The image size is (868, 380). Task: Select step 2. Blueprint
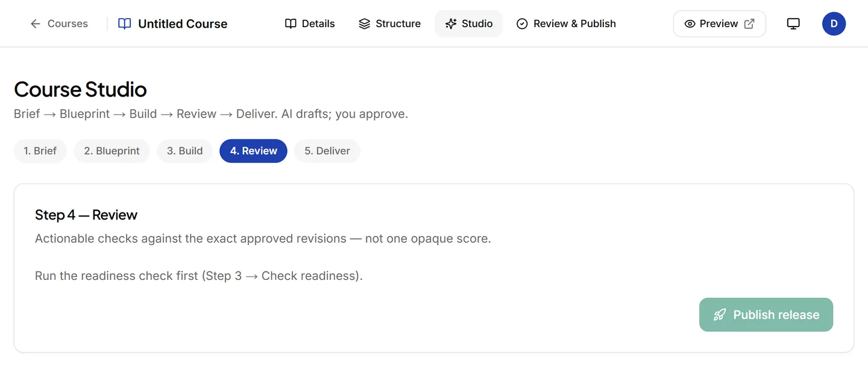click(112, 151)
